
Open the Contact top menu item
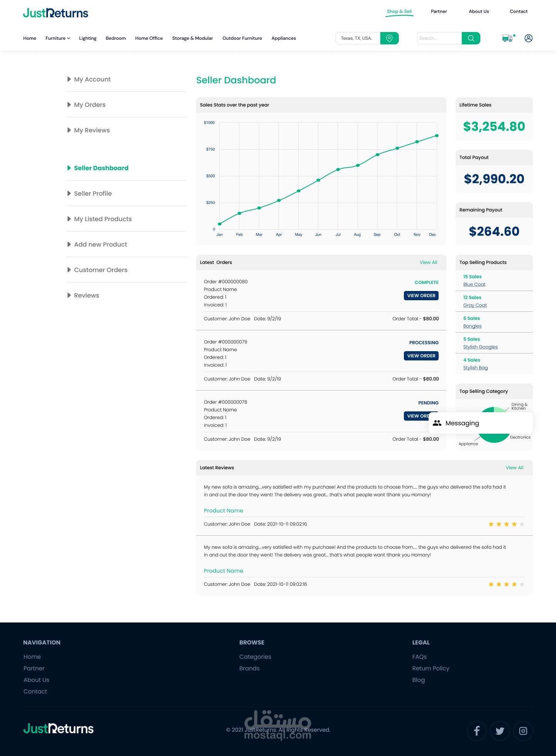pyautogui.click(x=519, y=12)
